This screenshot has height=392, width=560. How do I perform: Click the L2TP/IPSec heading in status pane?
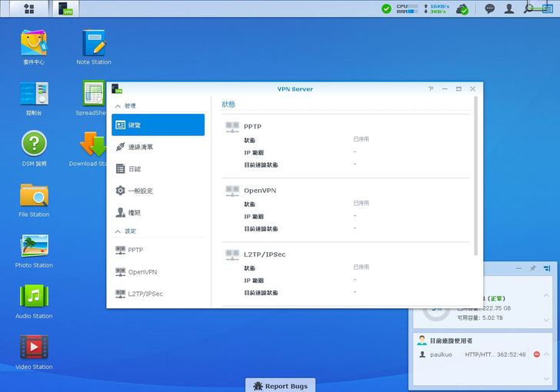coord(265,254)
